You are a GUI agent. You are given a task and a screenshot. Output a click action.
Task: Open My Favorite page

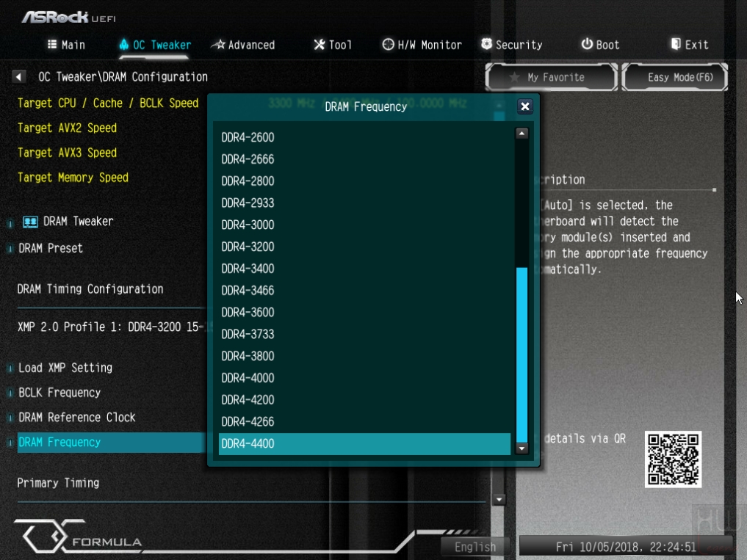tap(551, 77)
